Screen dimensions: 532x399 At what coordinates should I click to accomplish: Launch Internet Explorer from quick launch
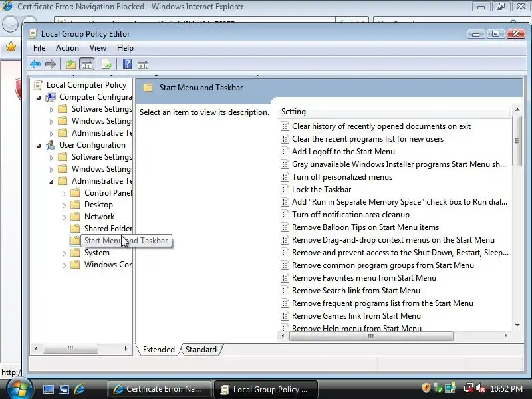click(79, 389)
